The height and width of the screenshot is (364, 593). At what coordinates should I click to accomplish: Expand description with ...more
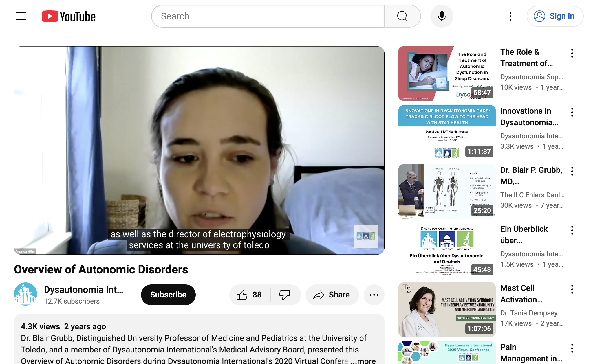point(363,361)
